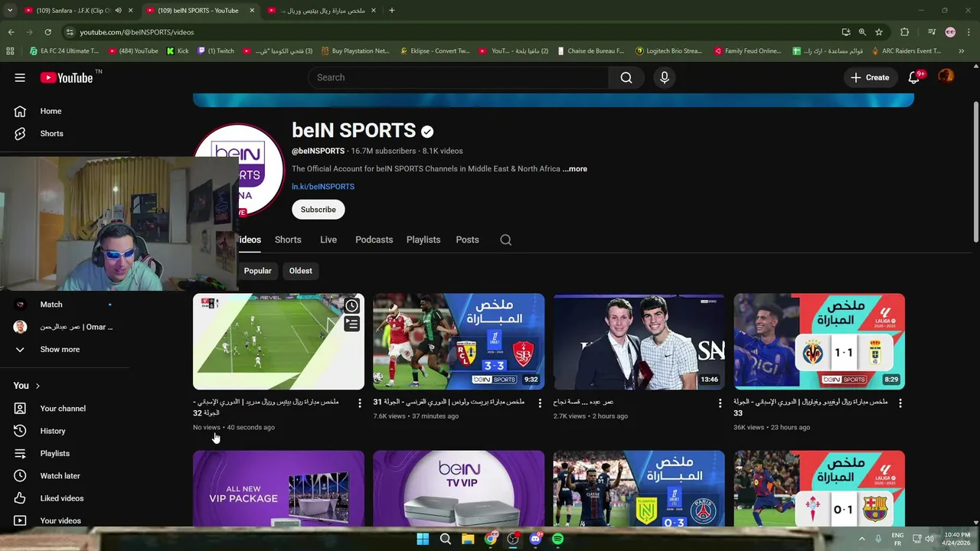Switch to the channel Shorts tab

click(288, 240)
